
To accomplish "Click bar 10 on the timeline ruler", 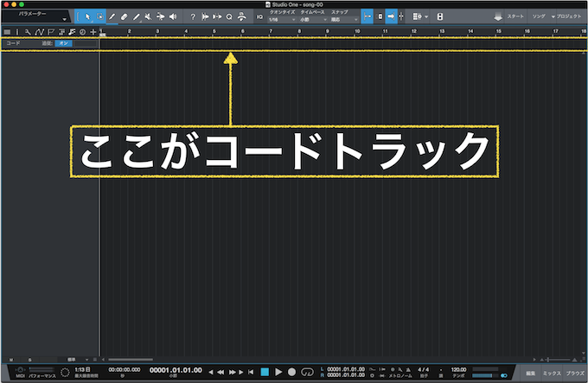I will coord(357,31).
